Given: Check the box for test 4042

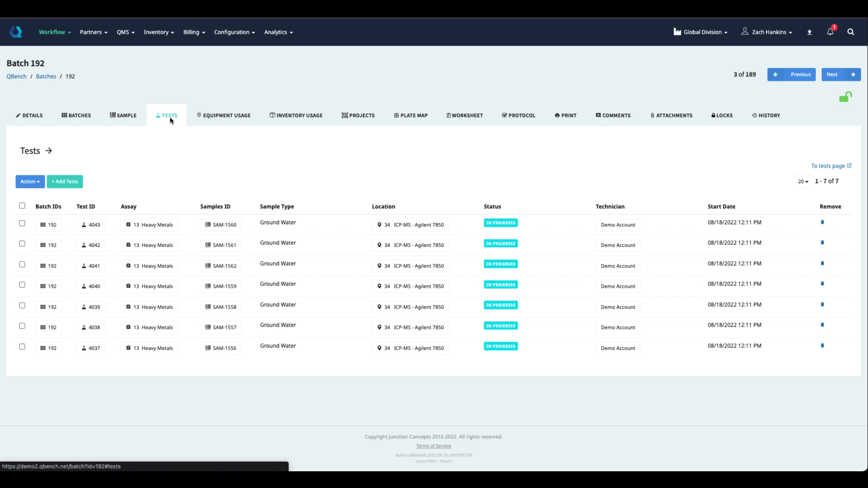Looking at the screenshot, I should (x=22, y=244).
